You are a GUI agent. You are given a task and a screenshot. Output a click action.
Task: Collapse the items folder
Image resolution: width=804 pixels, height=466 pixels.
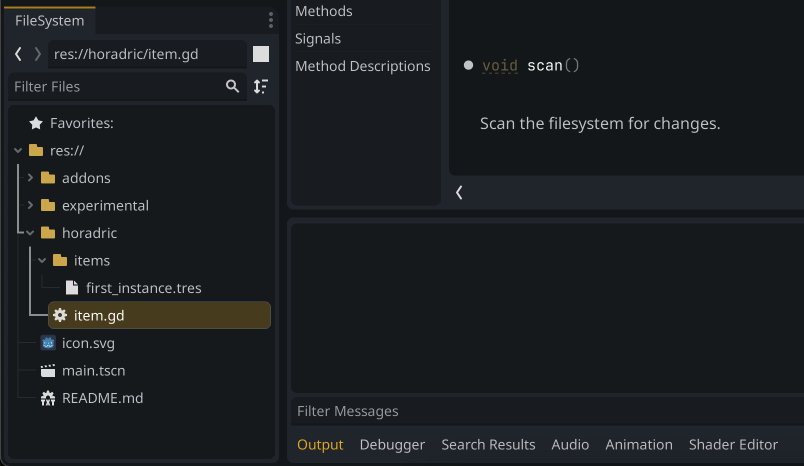[x=42, y=260]
